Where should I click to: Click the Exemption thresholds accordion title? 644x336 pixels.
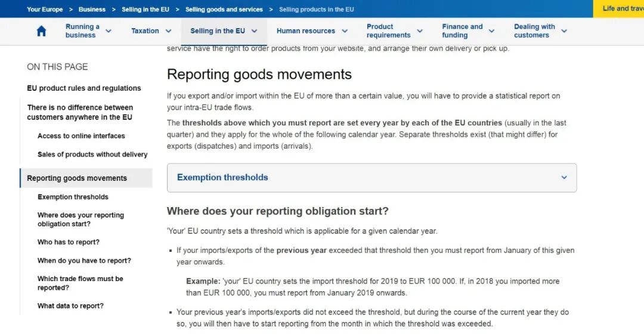222,177
